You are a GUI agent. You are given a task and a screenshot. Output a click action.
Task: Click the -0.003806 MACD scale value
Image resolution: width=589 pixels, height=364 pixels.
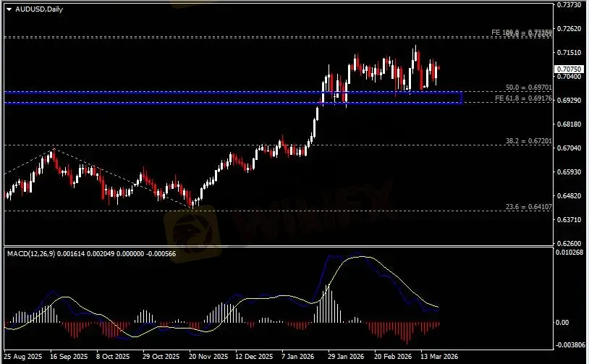point(570,345)
